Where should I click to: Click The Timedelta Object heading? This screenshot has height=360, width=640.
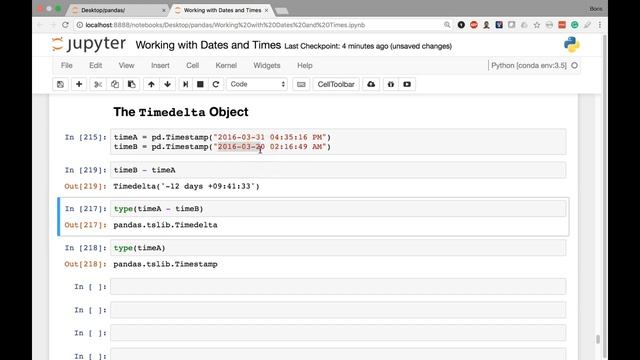(181, 112)
